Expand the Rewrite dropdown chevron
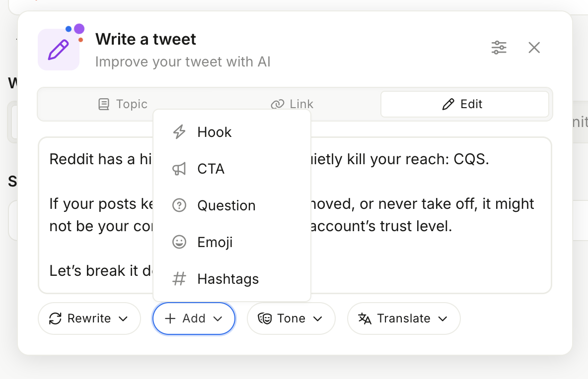The width and height of the screenshot is (588, 379). [124, 318]
